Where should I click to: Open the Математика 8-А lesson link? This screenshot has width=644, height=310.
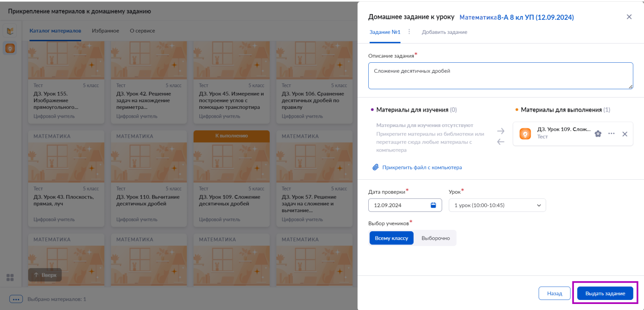tap(517, 17)
